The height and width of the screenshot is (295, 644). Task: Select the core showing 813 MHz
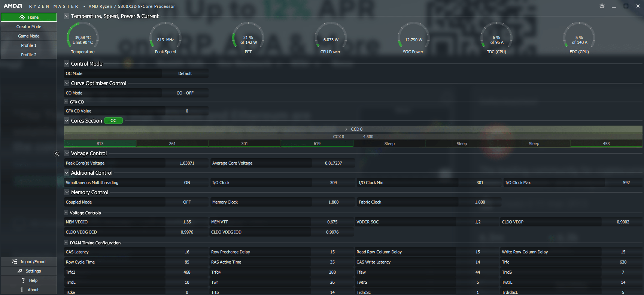click(x=100, y=144)
